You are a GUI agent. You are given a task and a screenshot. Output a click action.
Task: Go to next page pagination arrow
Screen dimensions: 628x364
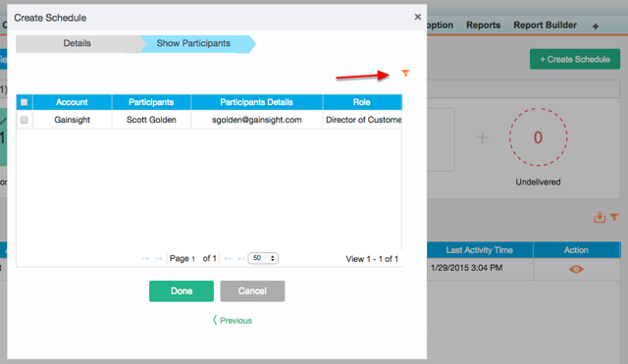(x=228, y=259)
